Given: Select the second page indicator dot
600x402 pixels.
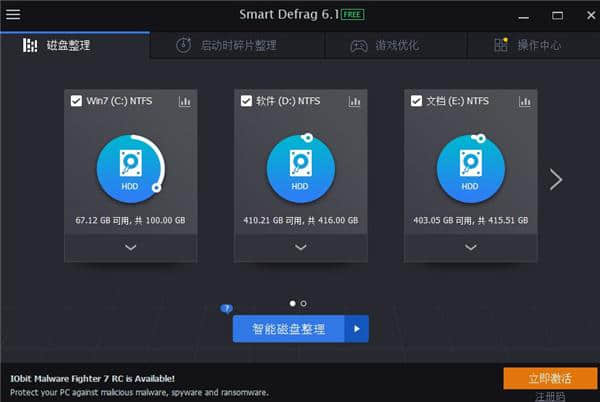Looking at the screenshot, I should click(304, 302).
